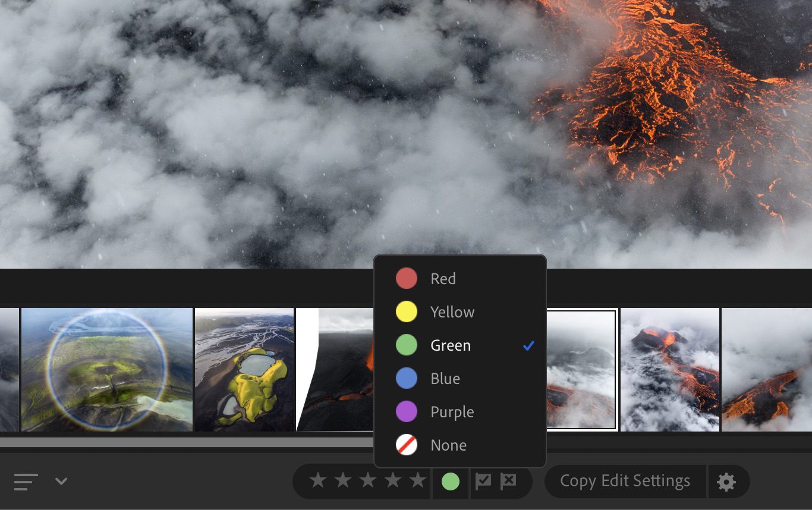Image resolution: width=812 pixels, height=510 pixels.
Task: Toggle the flag as picked icon
Action: pyautogui.click(x=483, y=481)
